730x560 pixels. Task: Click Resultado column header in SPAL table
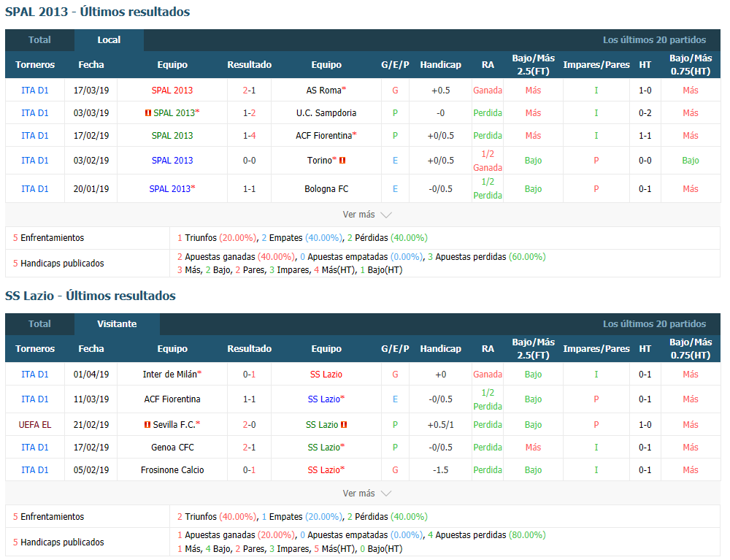250,65
